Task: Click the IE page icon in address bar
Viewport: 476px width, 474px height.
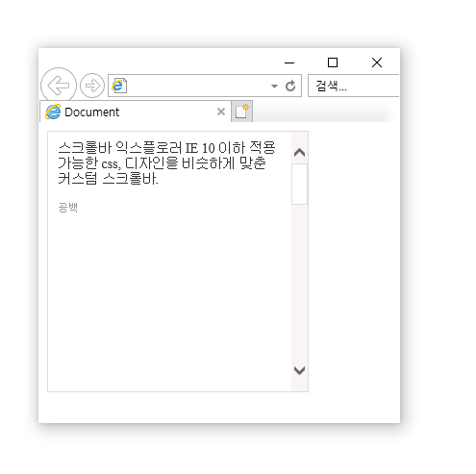Action: pyautogui.click(x=119, y=86)
